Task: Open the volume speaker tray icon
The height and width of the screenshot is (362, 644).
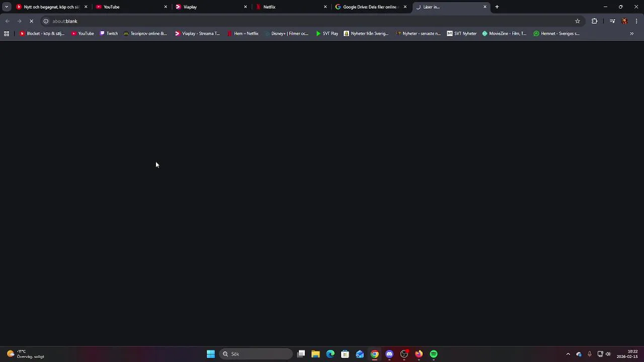Action: pos(608,354)
